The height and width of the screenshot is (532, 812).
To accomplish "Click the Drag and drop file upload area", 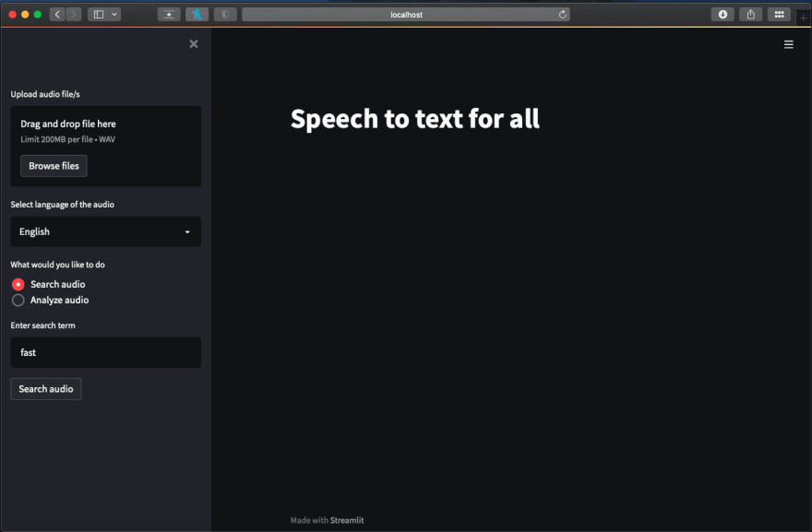I will [x=105, y=147].
